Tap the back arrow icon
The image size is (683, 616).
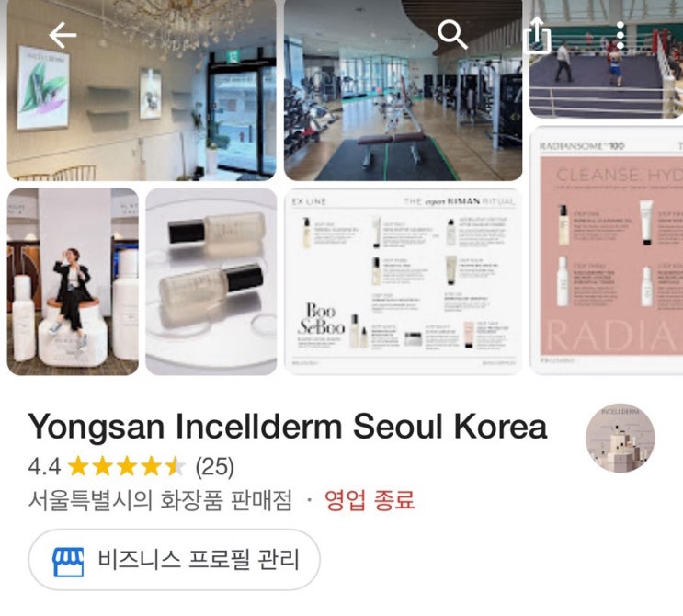point(63,35)
